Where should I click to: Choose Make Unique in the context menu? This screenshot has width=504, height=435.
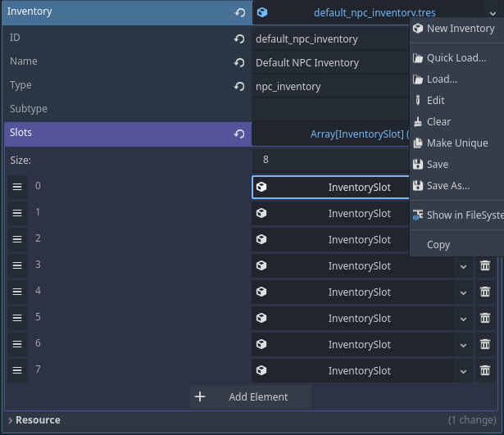click(x=456, y=143)
